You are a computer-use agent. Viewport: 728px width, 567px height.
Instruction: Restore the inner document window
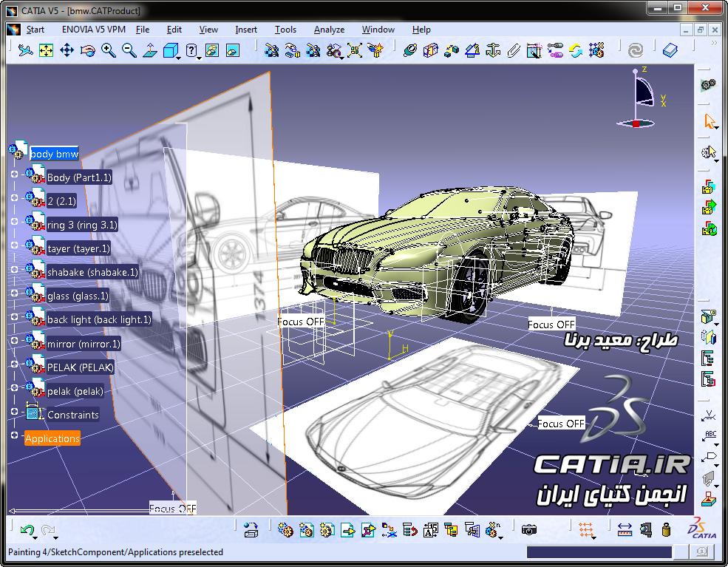(701, 30)
